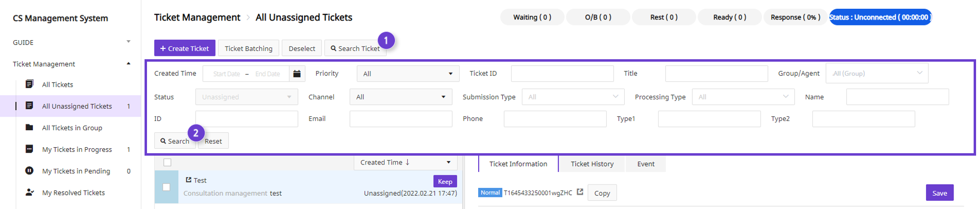Image resolution: width=980 pixels, height=209 pixels.
Task: Click the Create Ticket button
Action: pyautogui.click(x=185, y=48)
